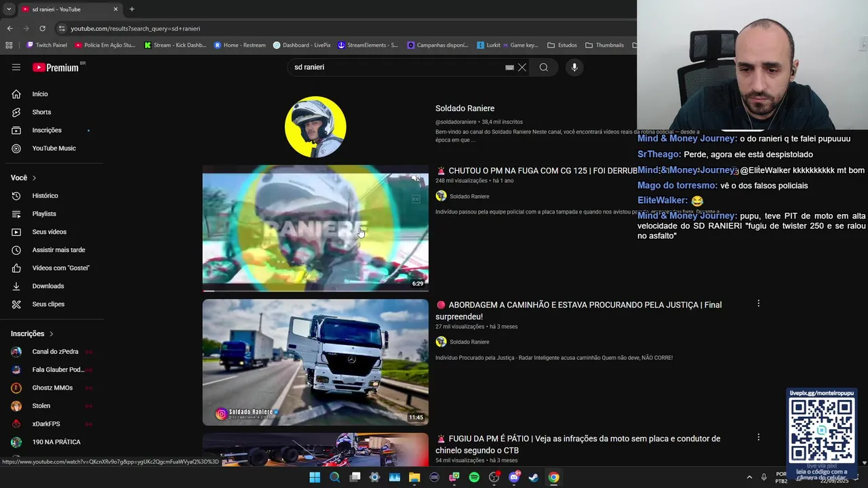Screen dimensions: 868x488
Task: Open Canal do zPedra subscription
Action: 54,352
